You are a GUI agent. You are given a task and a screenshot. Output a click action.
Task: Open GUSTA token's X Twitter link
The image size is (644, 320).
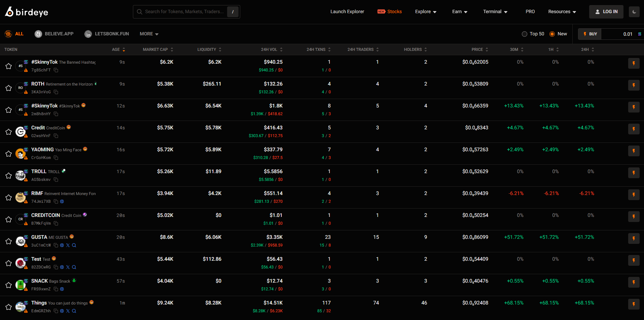click(x=68, y=245)
